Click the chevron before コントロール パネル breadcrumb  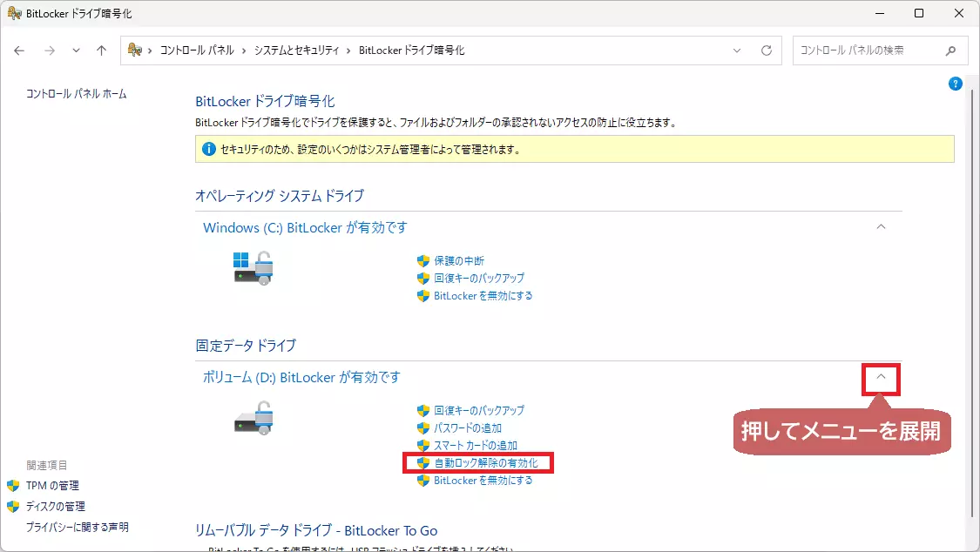[x=150, y=50]
